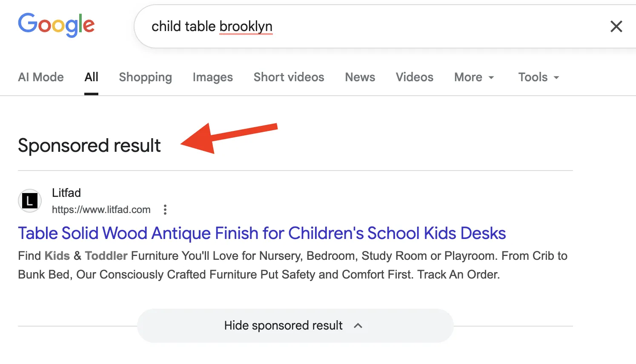Switch to Images search results
636x364 pixels.
coord(212,77)
